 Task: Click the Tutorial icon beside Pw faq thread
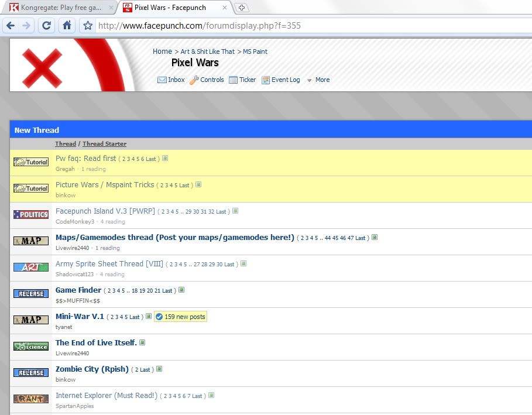[x=31, y=162]
